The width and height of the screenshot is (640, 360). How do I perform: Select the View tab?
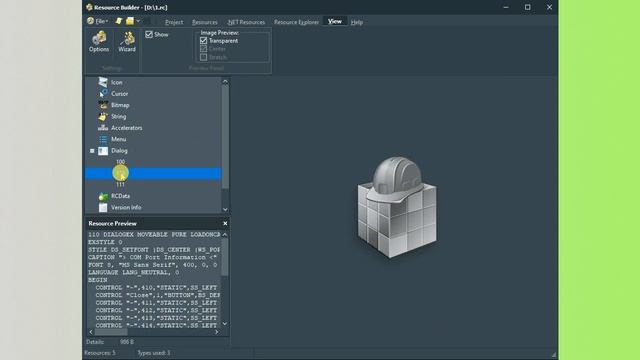(335, 21)
